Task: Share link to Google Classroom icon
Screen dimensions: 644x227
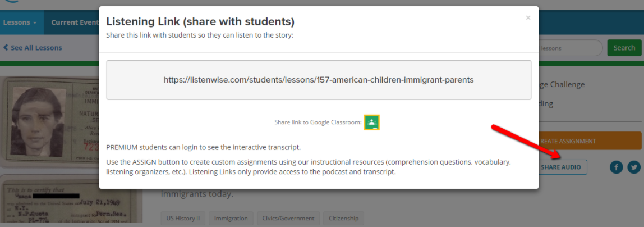Action: pos(371,122)
